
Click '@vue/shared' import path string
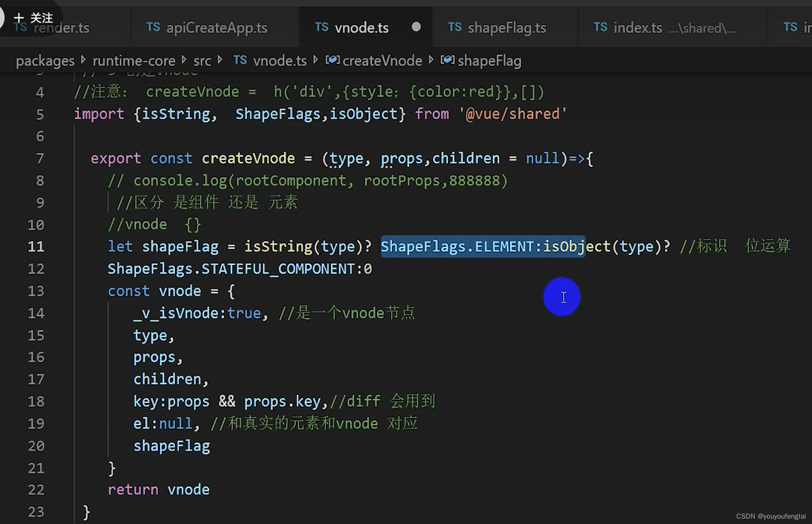coord(513,114)
